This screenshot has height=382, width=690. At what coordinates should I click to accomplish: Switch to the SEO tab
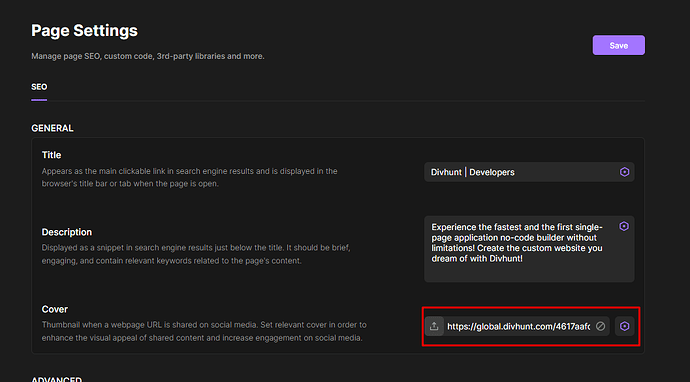39,87
